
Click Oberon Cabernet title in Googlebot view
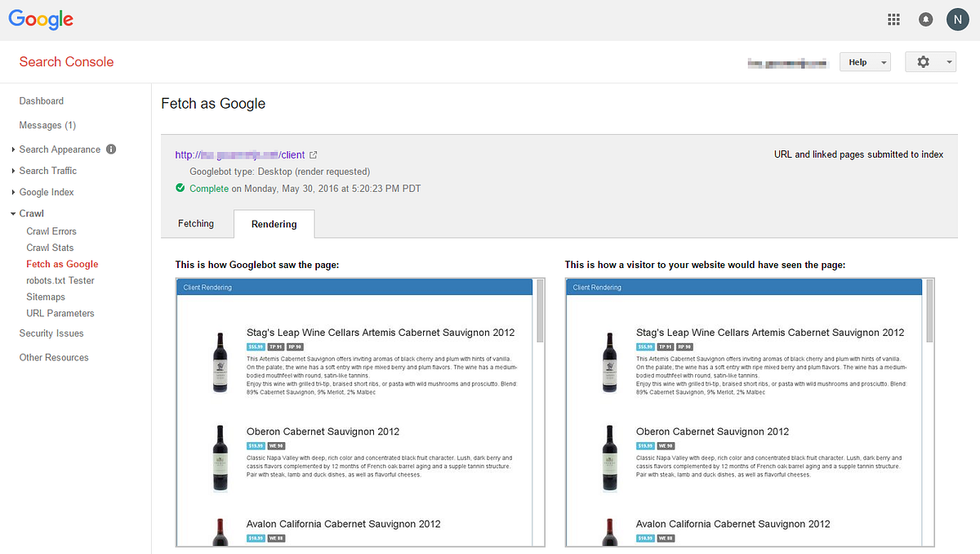pos(323,431)
